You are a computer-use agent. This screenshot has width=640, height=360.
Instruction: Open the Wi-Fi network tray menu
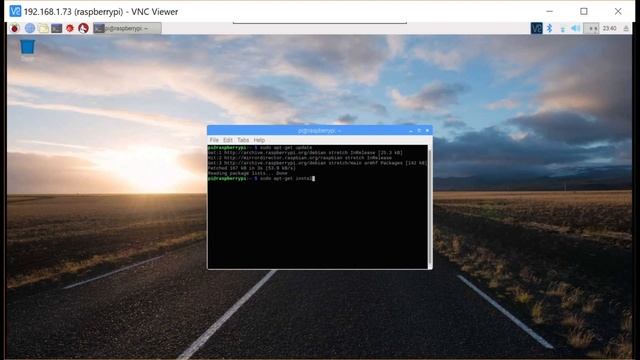click(563, 29)
